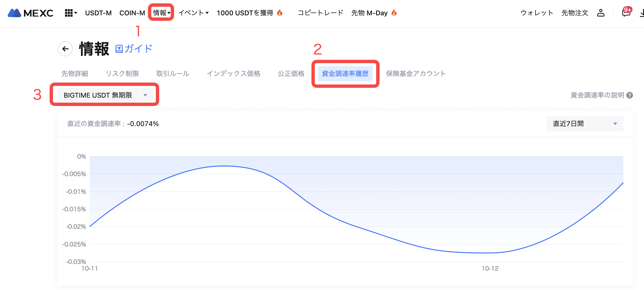Viewport: 644px width, 290px height.
Task: Open the messages icon with 9+ badge
Action: pos(626,12)
